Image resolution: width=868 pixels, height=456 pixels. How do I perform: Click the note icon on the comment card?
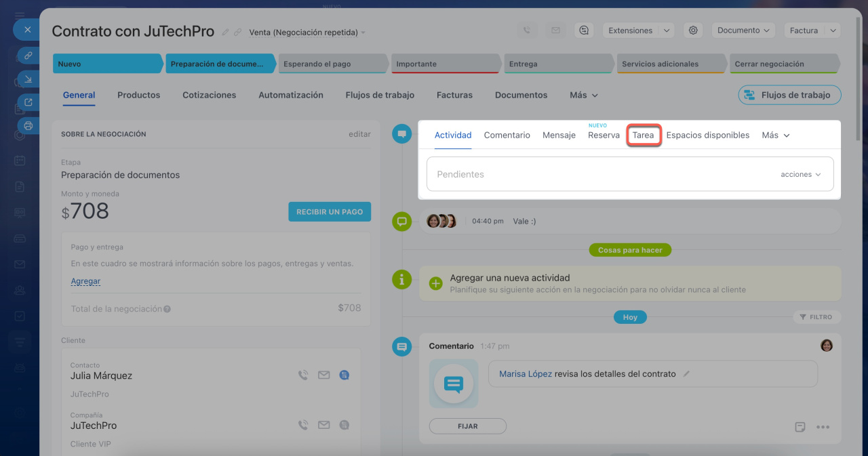point(800,427)
